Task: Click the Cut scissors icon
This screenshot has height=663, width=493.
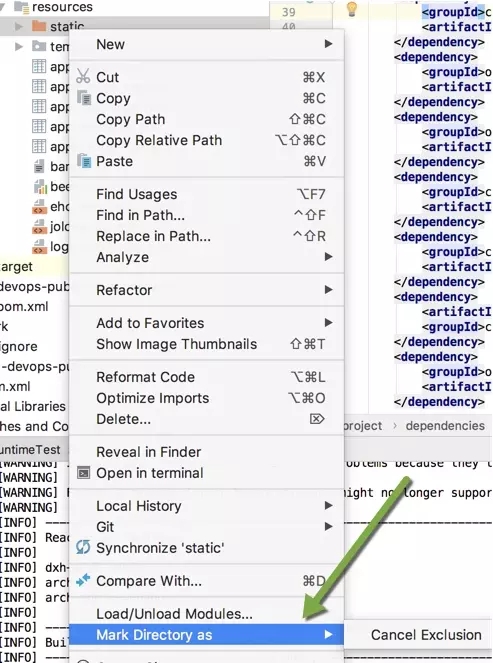Action: coord(83,77)
